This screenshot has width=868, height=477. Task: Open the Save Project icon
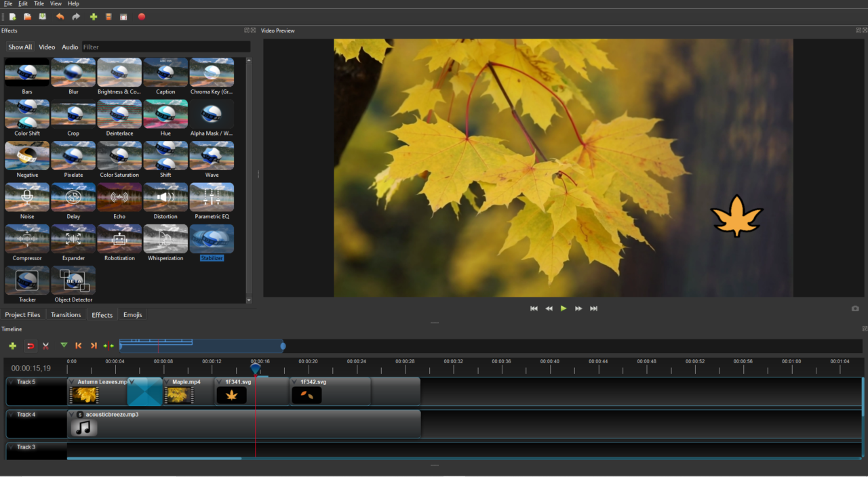[x=42, y=17]
